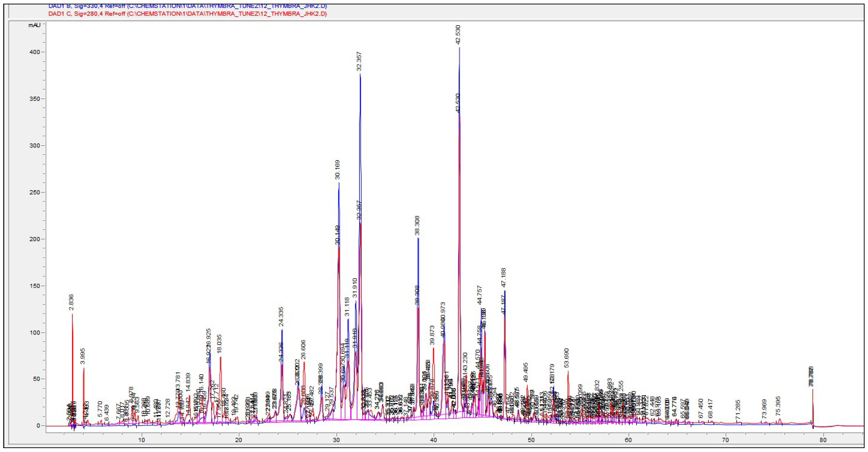Click the peak label 18.035
Screen dimensions: 868x452
click(220, 344)
